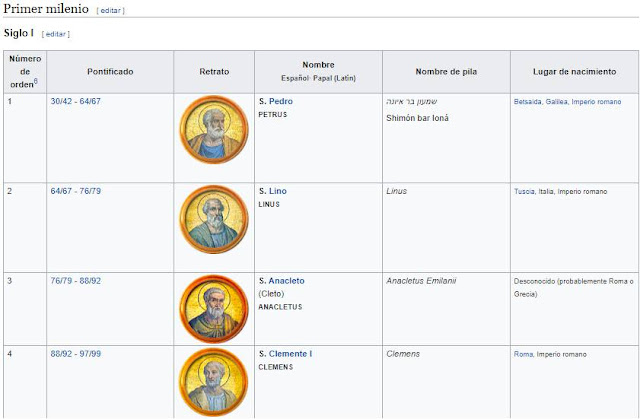Click the Nombre de pila column header
Viewport: 640px width, 419px height.
[446, 72]
